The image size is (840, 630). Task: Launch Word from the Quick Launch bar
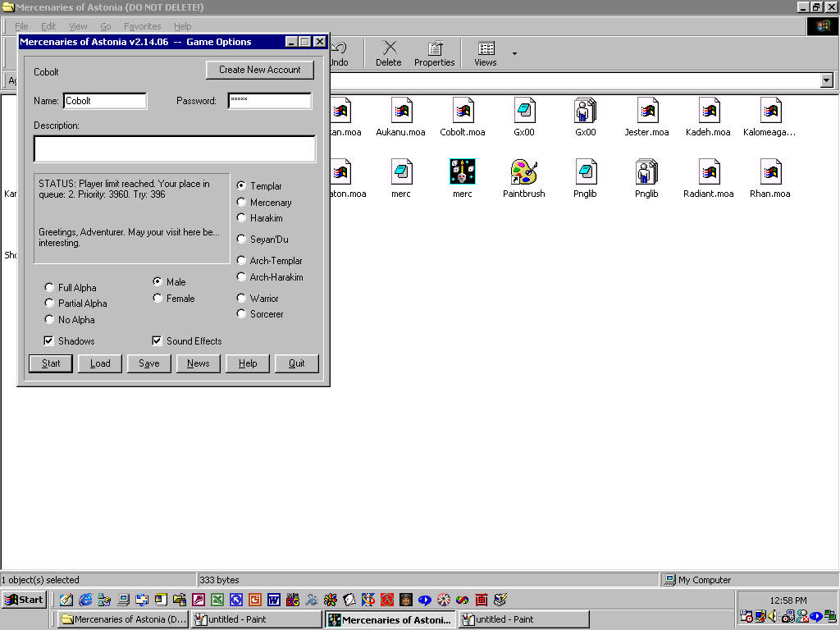[x=274, y=600]
